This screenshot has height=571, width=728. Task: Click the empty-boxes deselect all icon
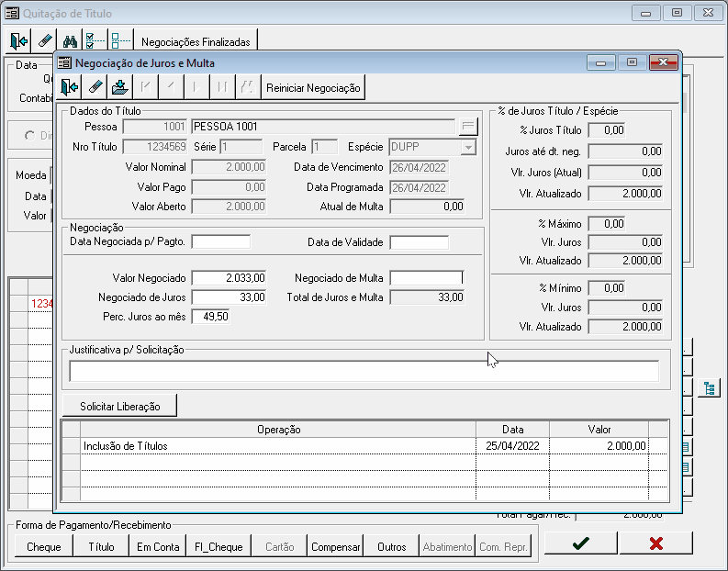coord(120,40)
